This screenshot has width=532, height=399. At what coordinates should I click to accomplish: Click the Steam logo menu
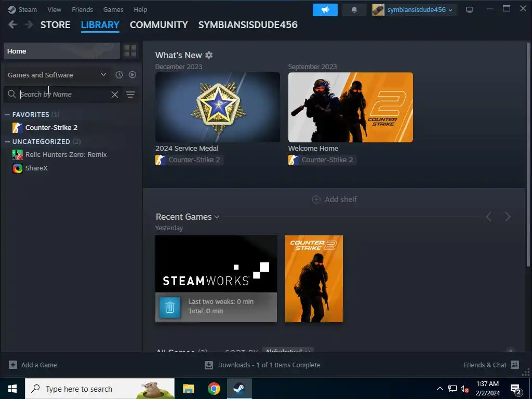point(22,9)
